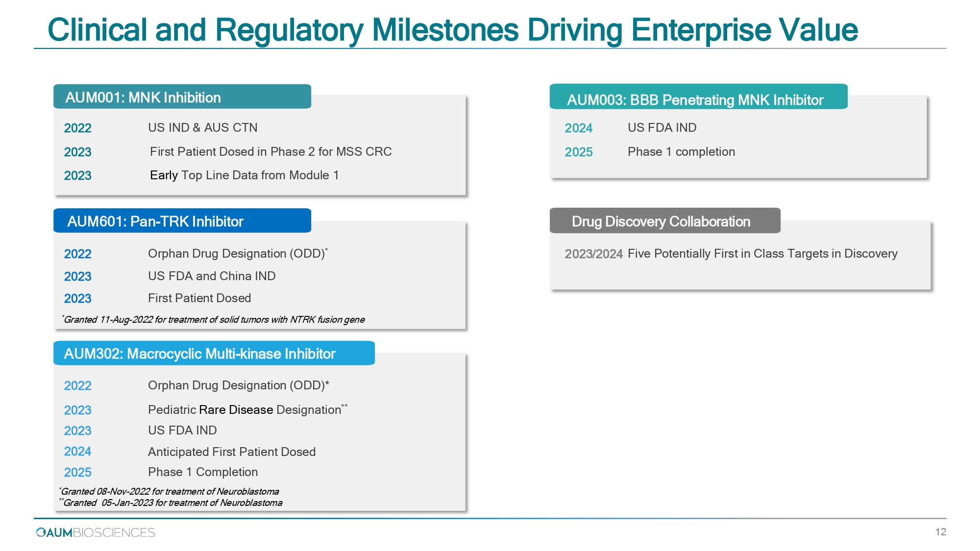Click the 2023/2024 year label
The width and height of the screenshot is (980, 551).
coord(593,254)
